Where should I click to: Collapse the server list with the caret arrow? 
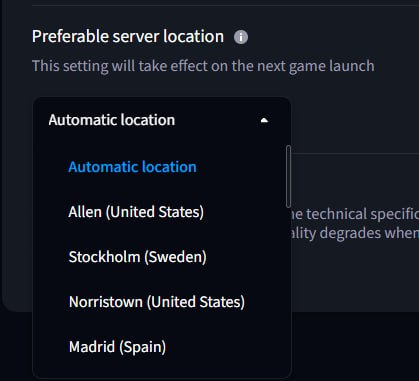tap(264, 120)
